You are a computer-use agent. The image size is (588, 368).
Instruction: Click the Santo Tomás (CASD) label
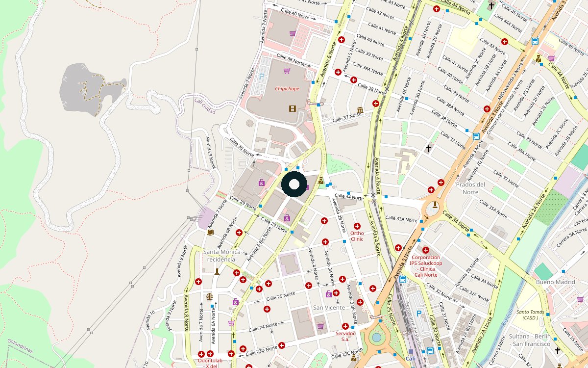tap(530, 315)
